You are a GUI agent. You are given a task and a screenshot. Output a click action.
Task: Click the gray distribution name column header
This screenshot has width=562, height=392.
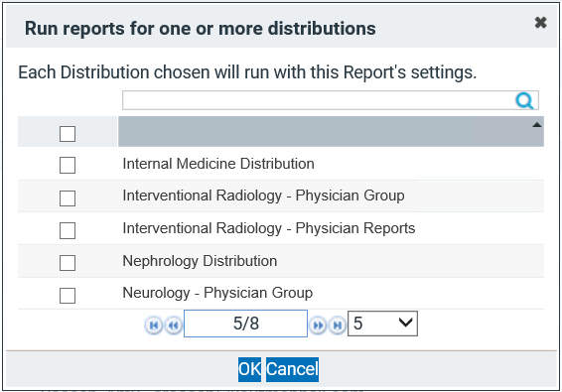(x=331, y=132)
